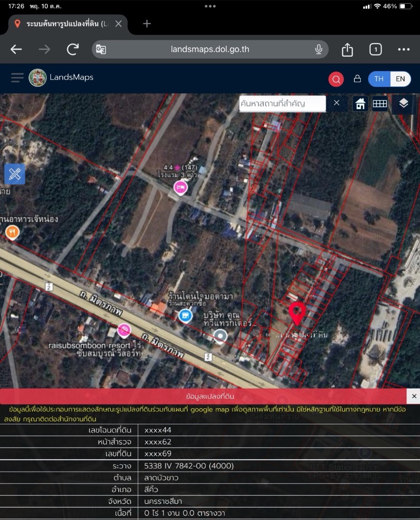Select the TH language toggle
Viewport: 420px width, 520px height.
click(x=378, y=79)
